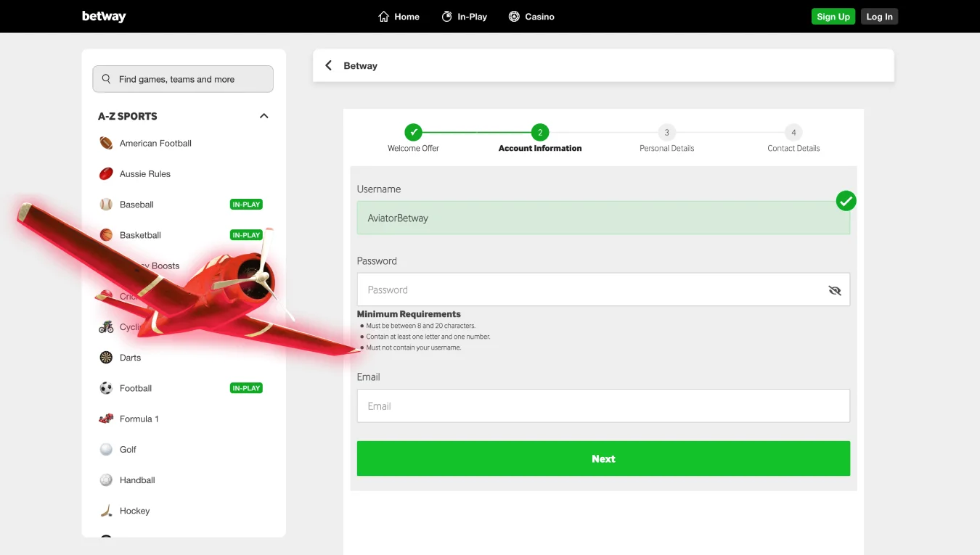Open Darts via its dartboard icon

coord(106,358)
